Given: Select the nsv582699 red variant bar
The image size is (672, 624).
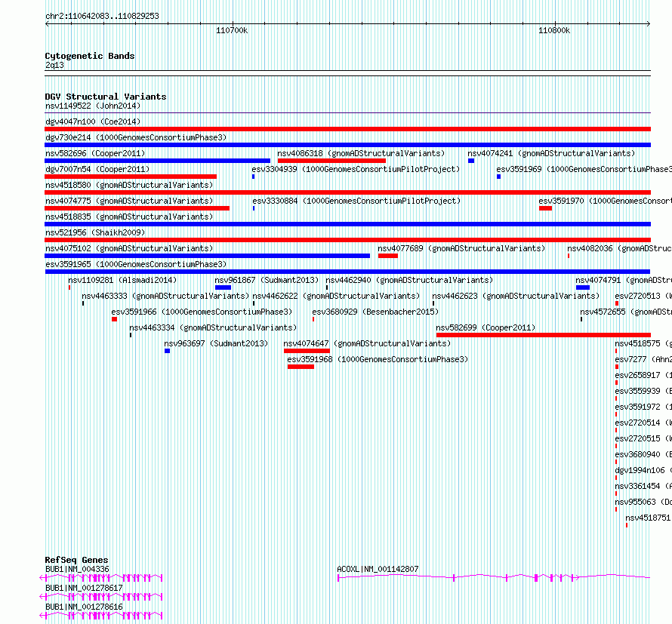Looking at the screenshot, I should tap(544, 335).
